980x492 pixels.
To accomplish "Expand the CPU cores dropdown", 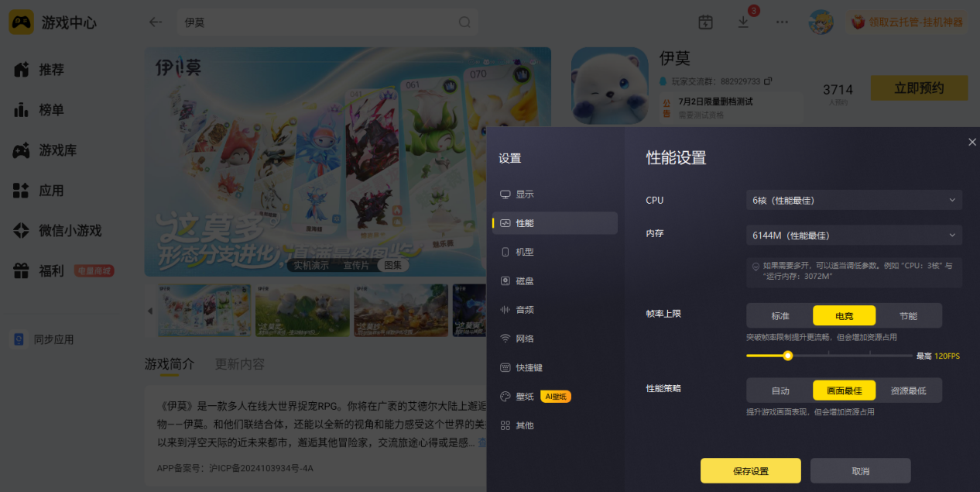I will [854, 200].
